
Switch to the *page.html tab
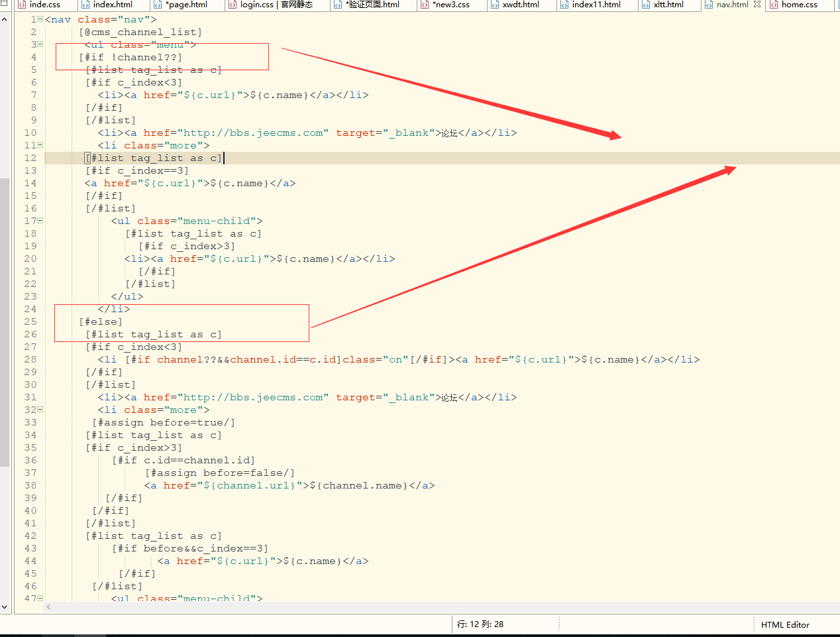click(186, 5)
